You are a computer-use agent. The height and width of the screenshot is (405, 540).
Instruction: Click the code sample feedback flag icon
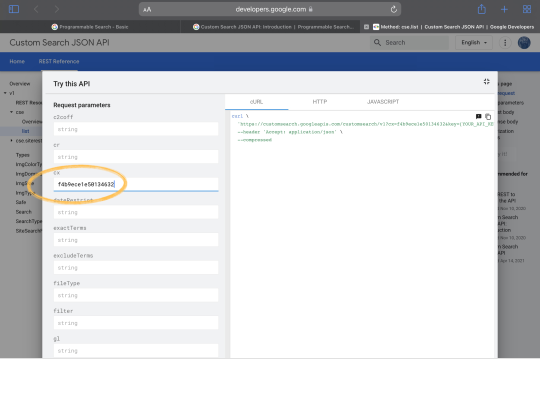pos(478,117)
